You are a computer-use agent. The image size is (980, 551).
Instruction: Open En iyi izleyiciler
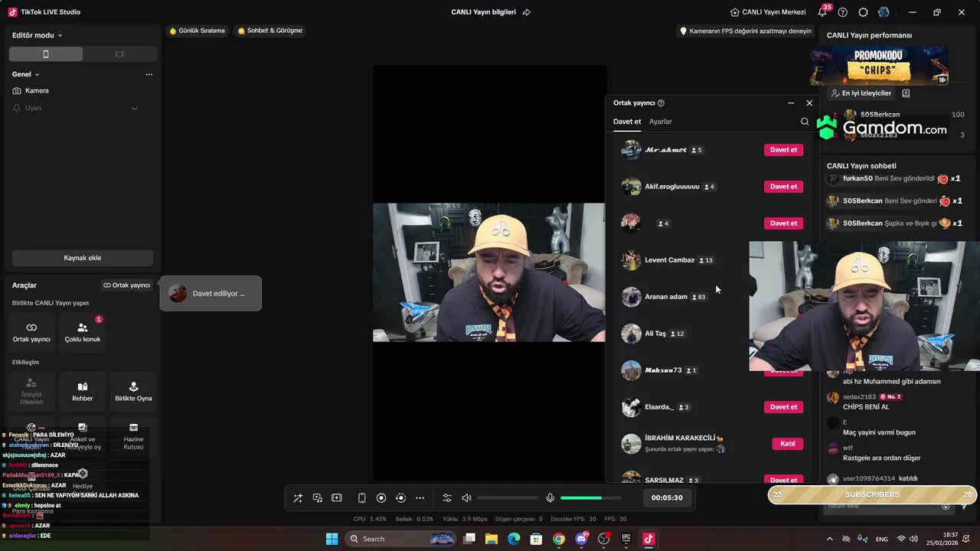(x=861, y=93)
